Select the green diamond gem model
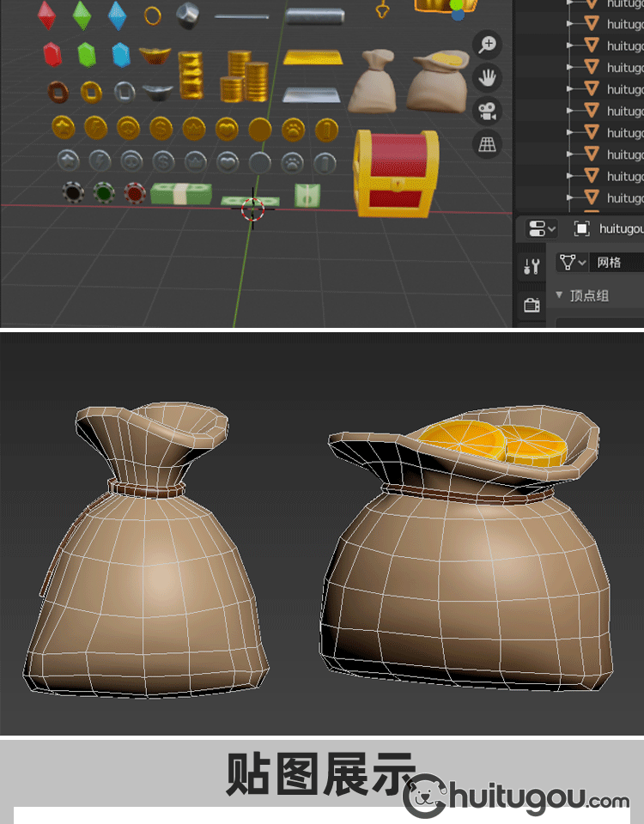The image size is (644, 824). click(x=82, y=15)
